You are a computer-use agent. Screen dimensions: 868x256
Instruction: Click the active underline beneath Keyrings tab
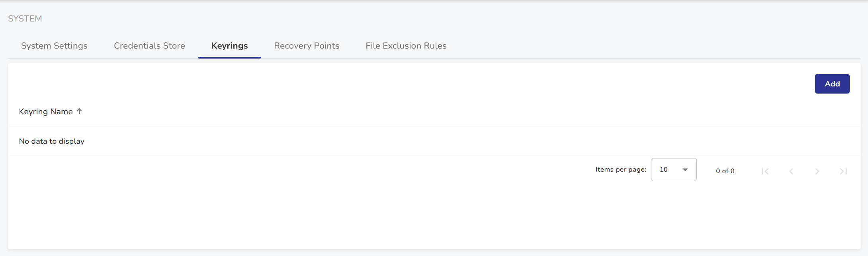click(x=229, y=58)
